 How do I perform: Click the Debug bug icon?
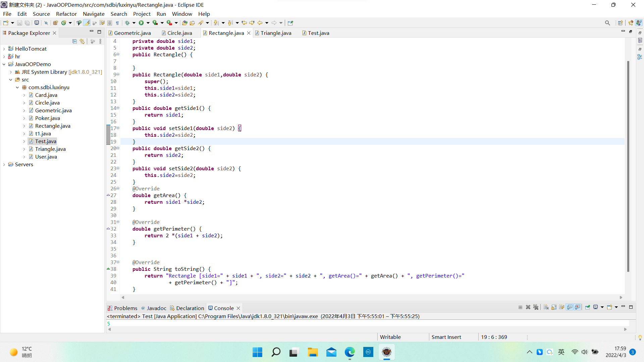127,23
